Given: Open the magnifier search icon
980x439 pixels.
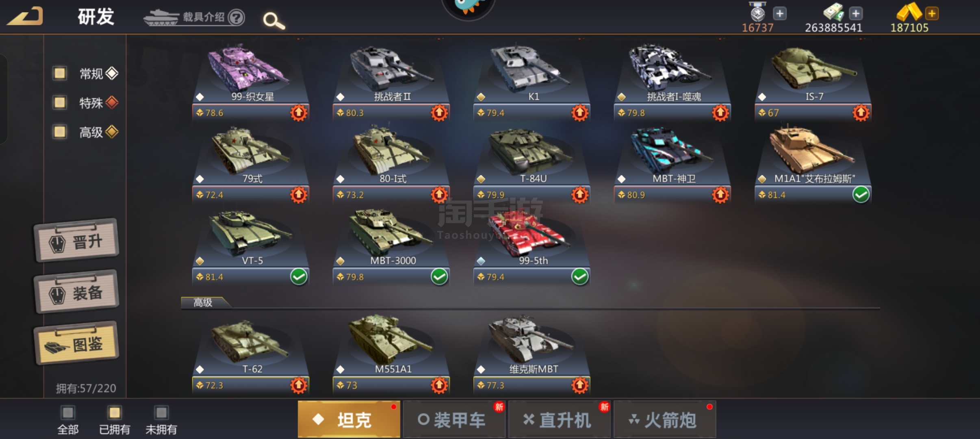Looking at the screenshot, I should coord(274,20).
